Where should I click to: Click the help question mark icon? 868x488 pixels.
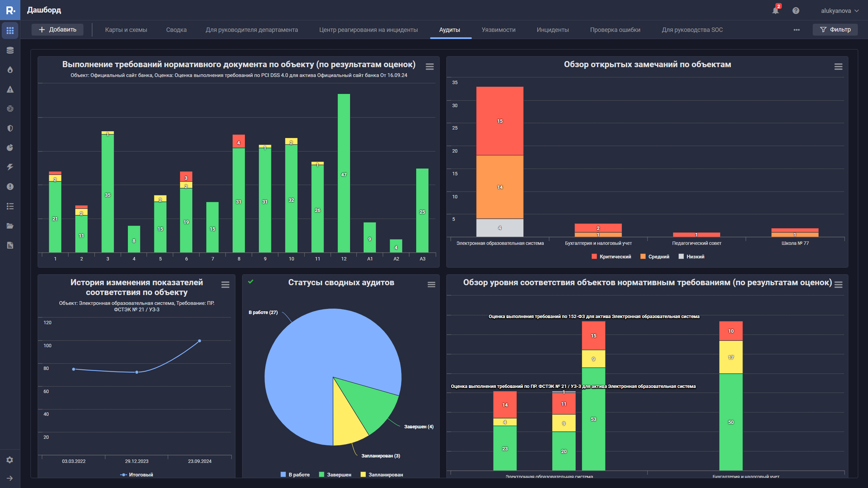[x=796, y=11]
